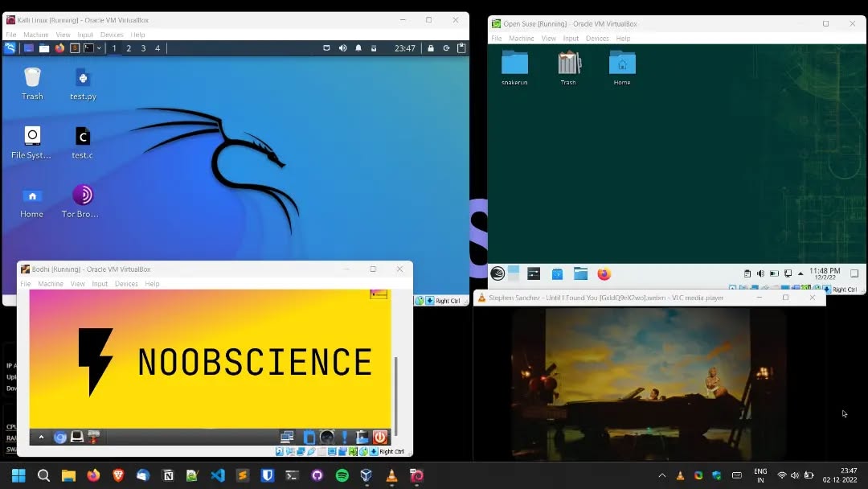Click the Suse clock 11:48 PM
This screenshot has height=489, width=868.
click(x=825, y=273)
